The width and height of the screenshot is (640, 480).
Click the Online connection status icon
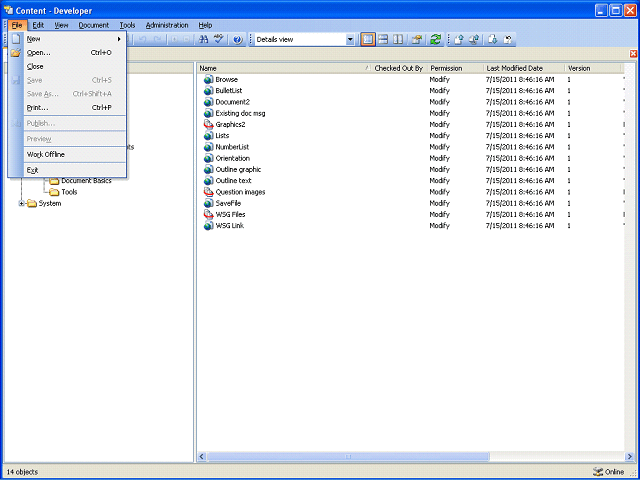click(598, 471)
